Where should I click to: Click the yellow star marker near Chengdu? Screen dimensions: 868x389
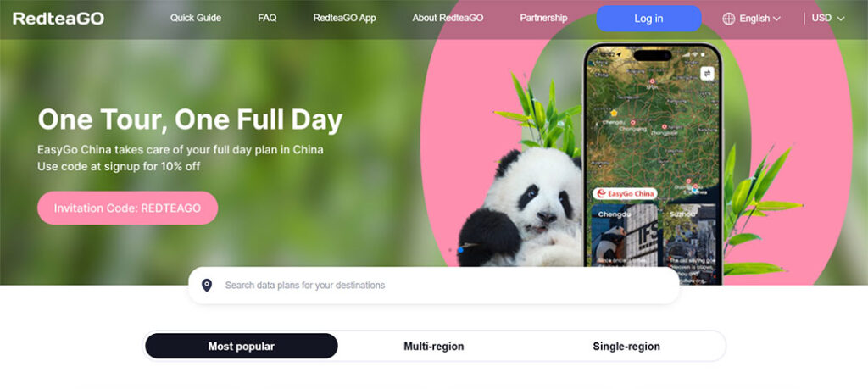pyautogui.click(x=614, y=113)
